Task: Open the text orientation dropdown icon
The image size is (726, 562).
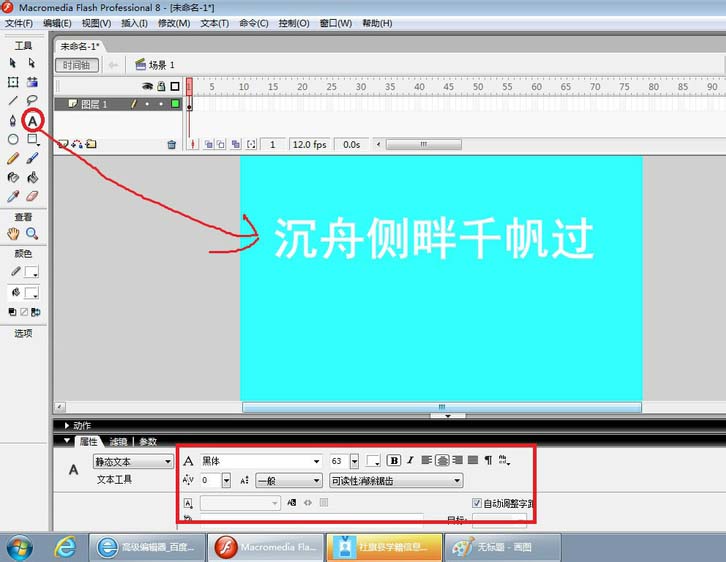Action: 504,460
